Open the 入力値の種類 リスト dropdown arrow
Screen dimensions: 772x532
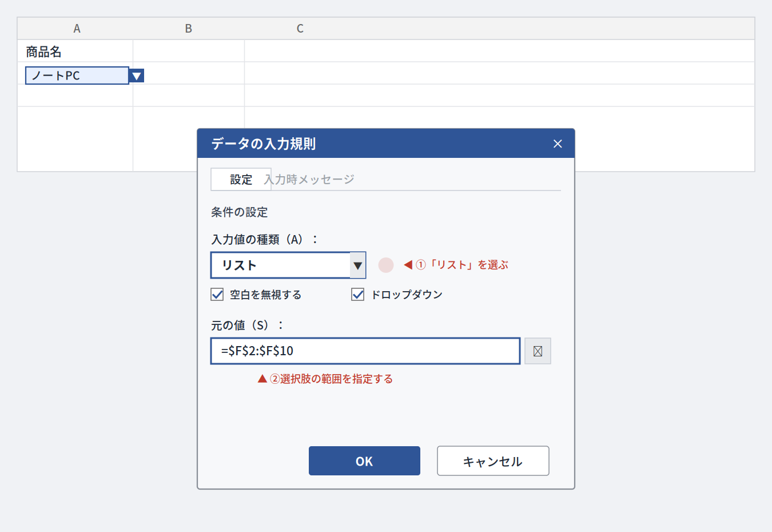click(357, 265)
